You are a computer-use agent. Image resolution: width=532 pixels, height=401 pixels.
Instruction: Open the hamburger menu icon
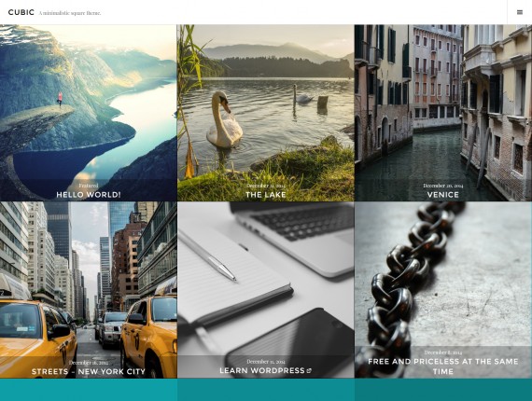click(520, 12)
